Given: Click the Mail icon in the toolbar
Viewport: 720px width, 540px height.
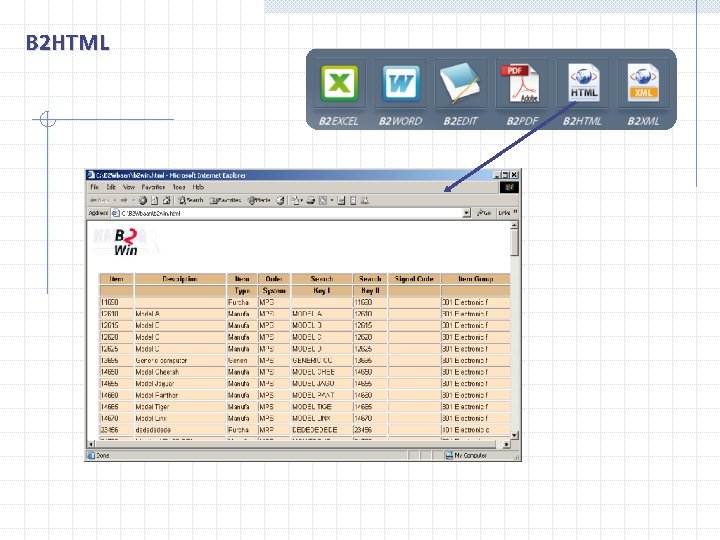Looking at the screenshot, I should 295,200.
